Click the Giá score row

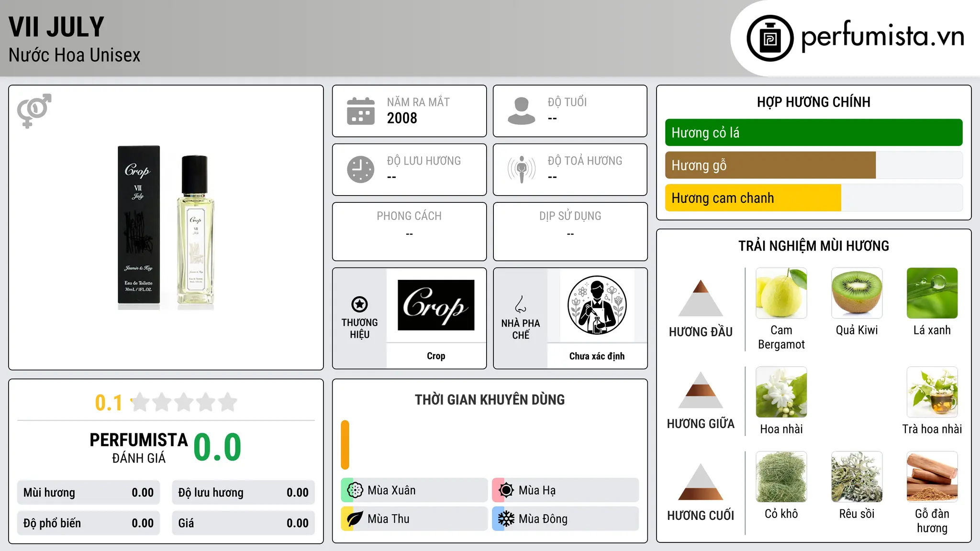(244, 523)
